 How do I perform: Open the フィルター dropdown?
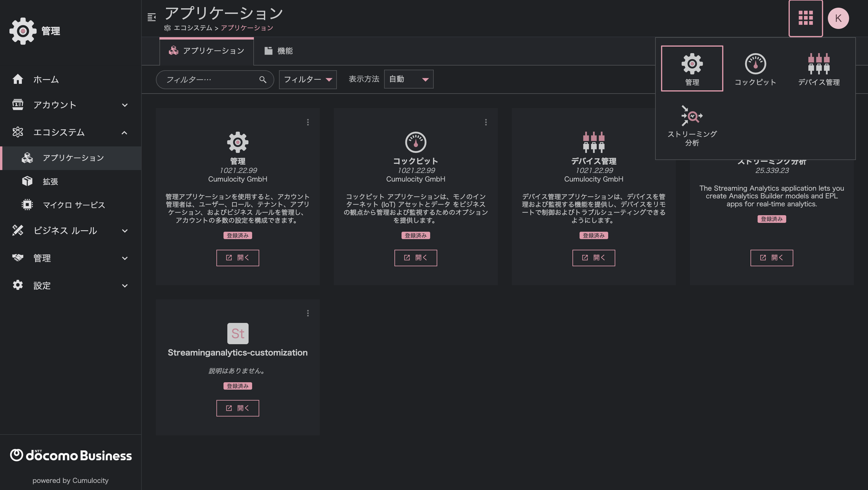point(308,79)
